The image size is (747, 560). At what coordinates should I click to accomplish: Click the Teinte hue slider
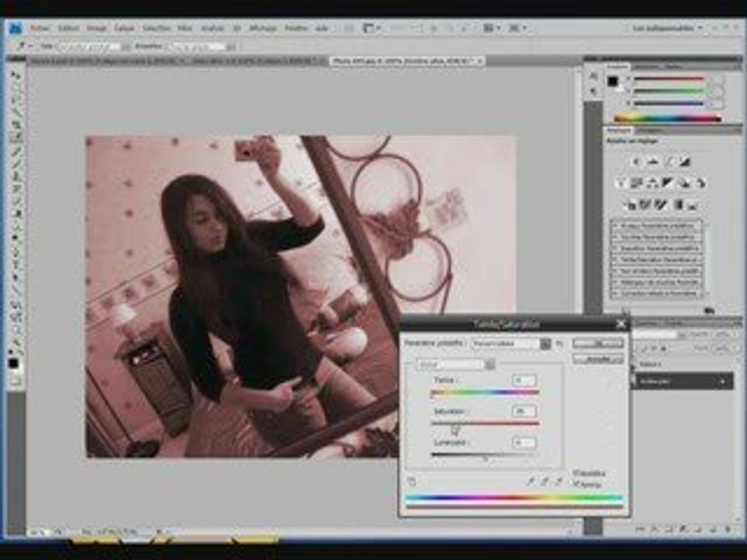coord(485,393)
